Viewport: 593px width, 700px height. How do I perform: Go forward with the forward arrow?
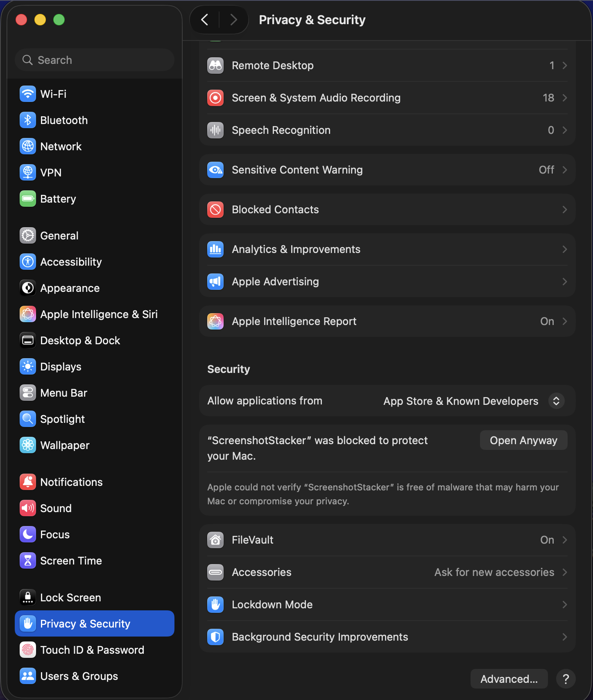(233, 20)
